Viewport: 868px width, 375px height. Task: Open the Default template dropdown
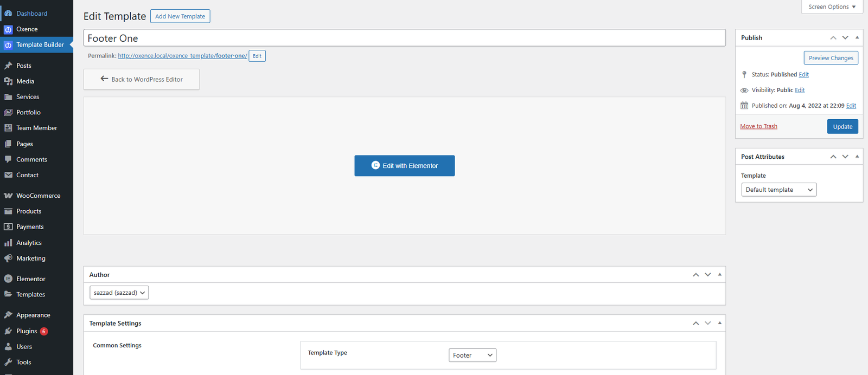click(x=778, y=190)
